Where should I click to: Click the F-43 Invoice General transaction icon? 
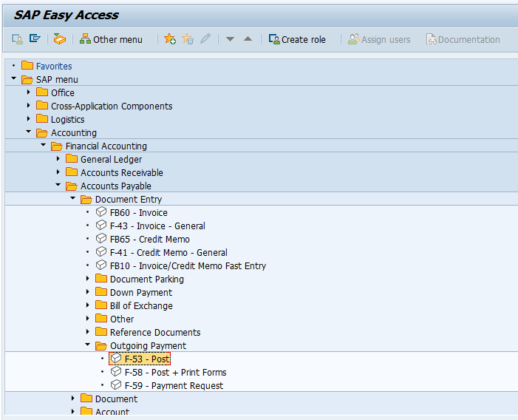(x=101, y=225)
